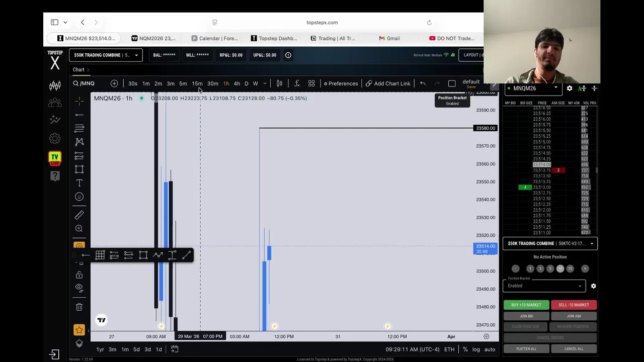
Task: Click BUY +10 MARKET button
Action: tap(526, 305)
